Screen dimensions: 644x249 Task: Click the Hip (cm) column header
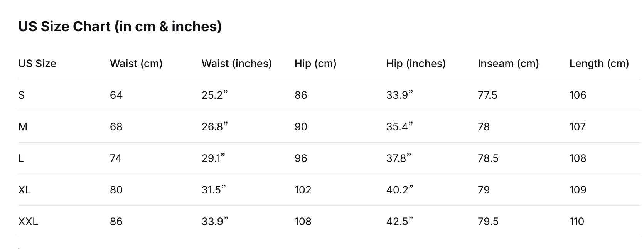pos(315,64)
